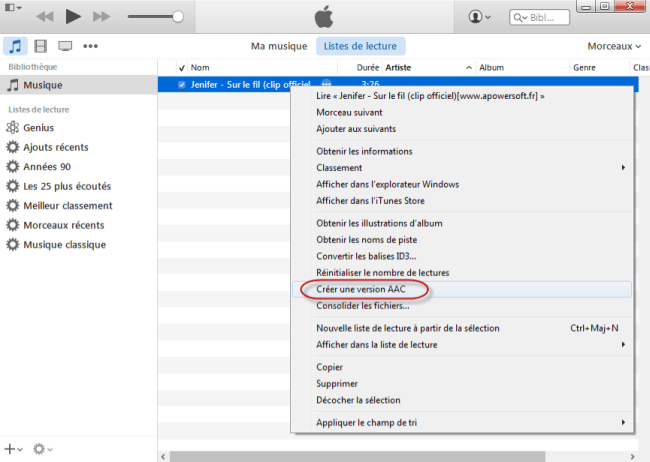Viewport: 650px width, 462px height.
Task: Open Ajouts récents smart playlist
Action: (x=56, y=147)
